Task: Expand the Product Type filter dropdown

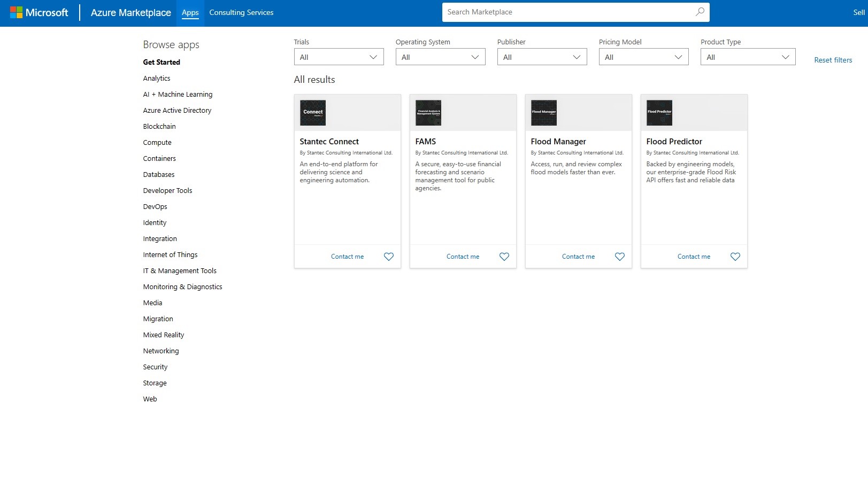Action: 748,57
